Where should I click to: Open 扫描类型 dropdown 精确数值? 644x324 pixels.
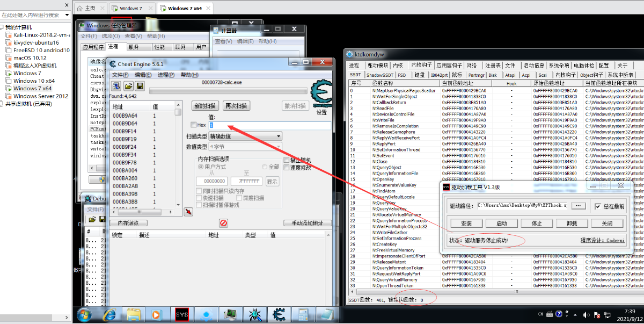pos(245,136)
